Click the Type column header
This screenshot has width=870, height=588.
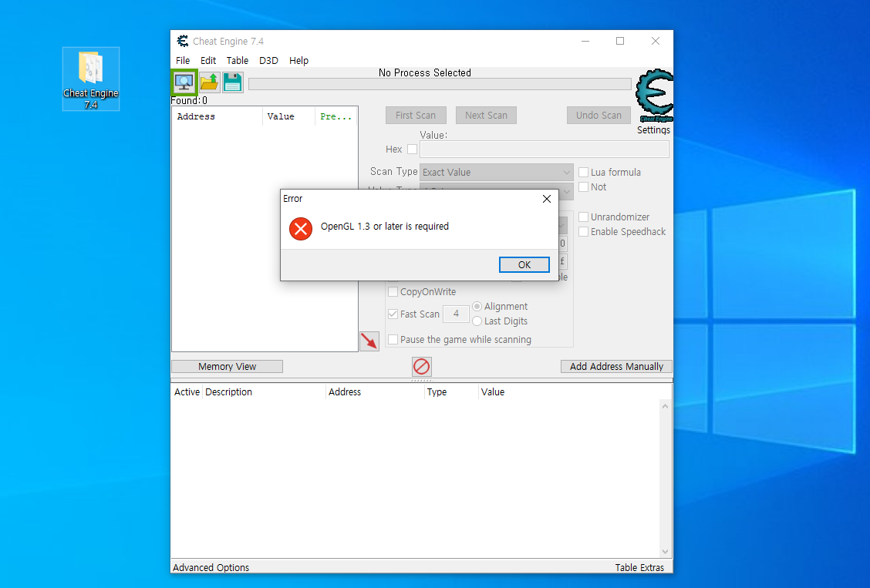(452, 391)
